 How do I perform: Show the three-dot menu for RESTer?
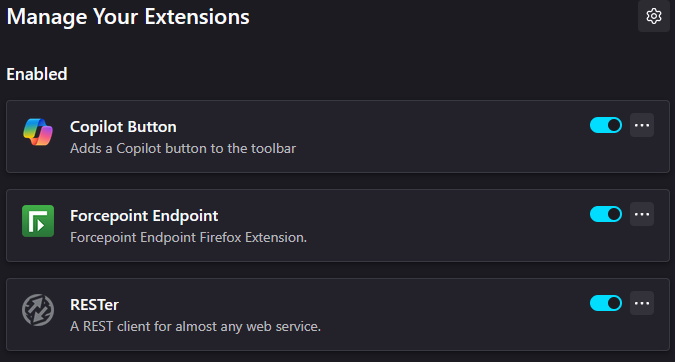pyautogui.click(x=642, y=303)
